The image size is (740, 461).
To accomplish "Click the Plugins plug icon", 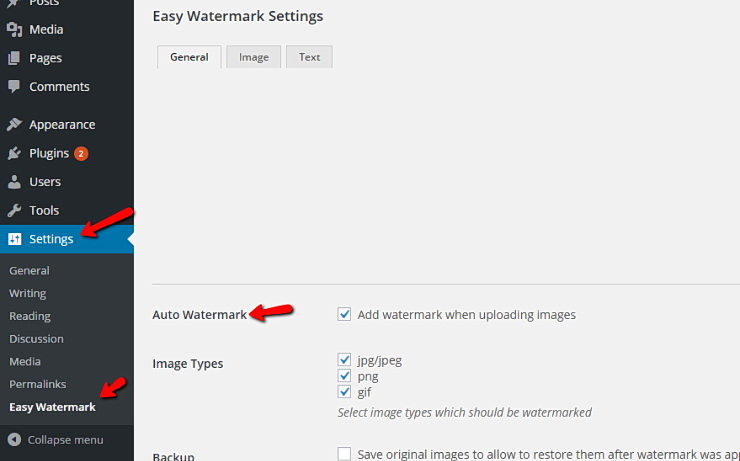I will [x=14, y=154].
